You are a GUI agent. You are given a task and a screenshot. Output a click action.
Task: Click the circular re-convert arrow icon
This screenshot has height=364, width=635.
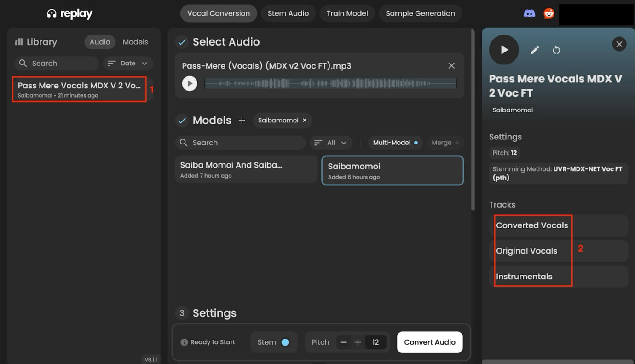(556, 50)
